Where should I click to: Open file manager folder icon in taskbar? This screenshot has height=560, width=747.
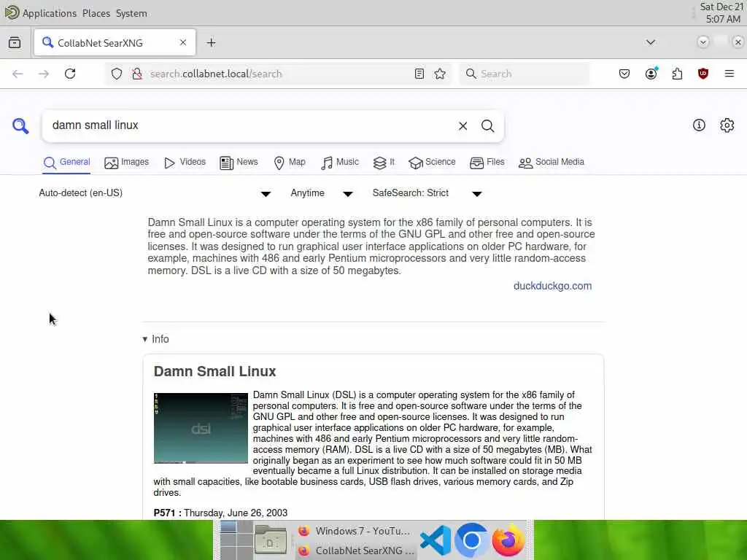[x=270, y=540]
